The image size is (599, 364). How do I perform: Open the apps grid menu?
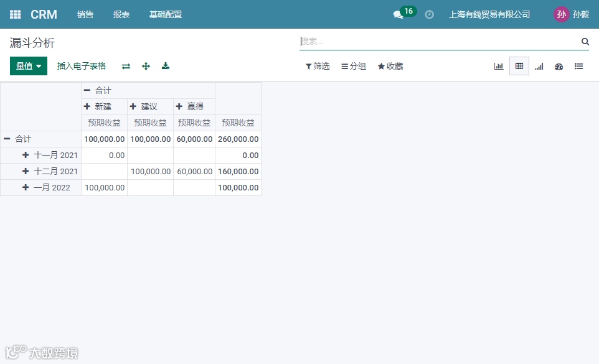(16, 14)
